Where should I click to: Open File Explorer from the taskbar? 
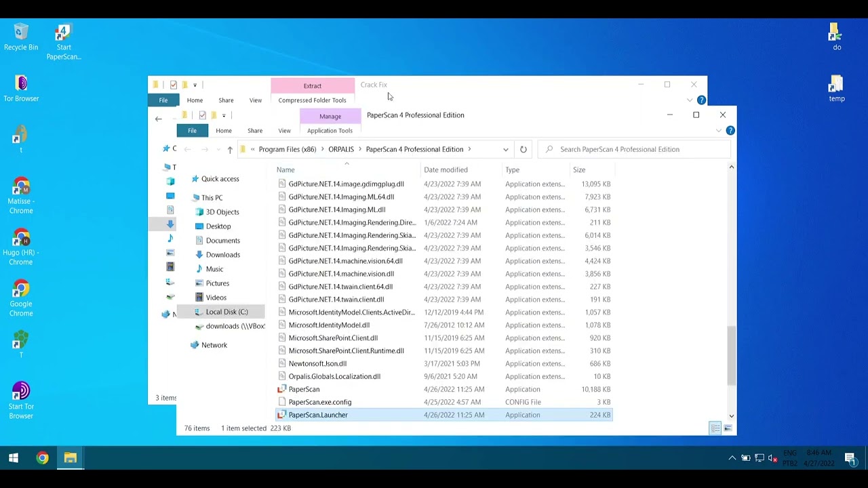coord(71,458)
